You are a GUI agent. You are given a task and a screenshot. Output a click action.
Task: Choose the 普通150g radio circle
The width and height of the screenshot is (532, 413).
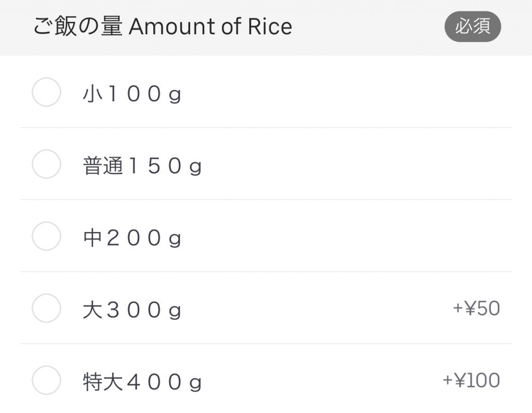pos(47,164)
